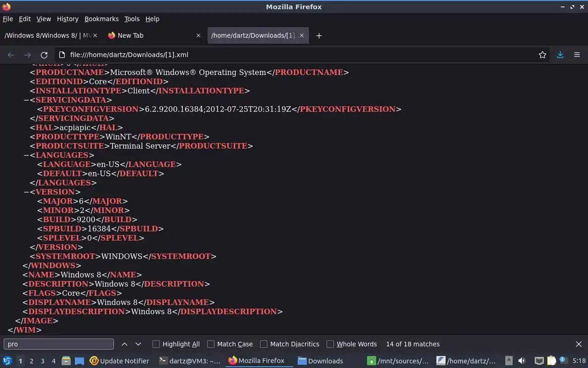
Task: Go back to previous page
Action: click(11, 55)
